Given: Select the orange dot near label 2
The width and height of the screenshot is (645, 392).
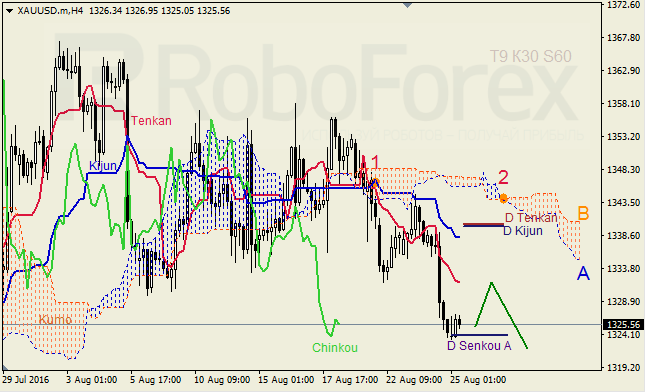Looking at the screenshot, I should [503, 199].
